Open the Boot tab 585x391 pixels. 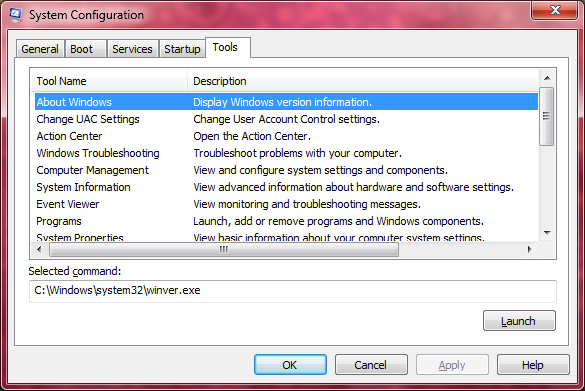pos(85,49)
